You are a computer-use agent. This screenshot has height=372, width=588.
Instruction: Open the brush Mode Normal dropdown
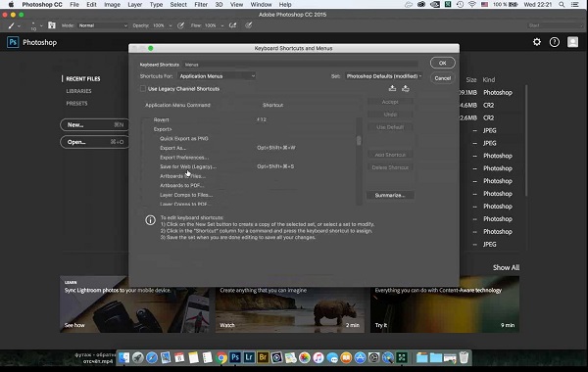point(103,25)
